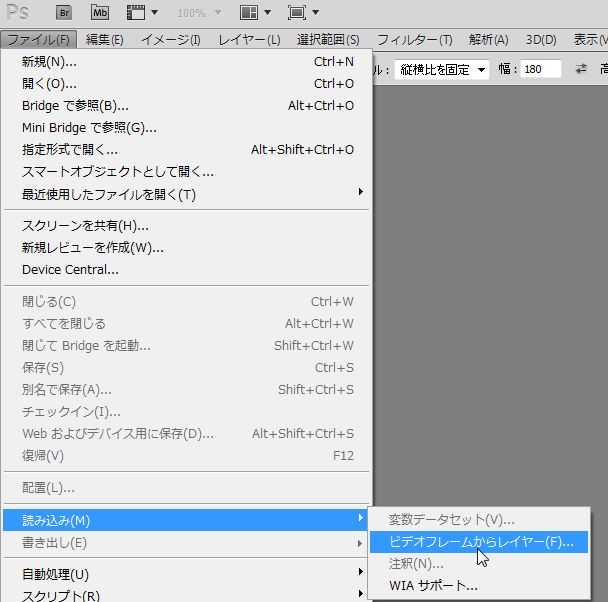Click Web およびデバイス用に保存(D)... item
Screen dimensions: 608x602
tap(188, 434)
